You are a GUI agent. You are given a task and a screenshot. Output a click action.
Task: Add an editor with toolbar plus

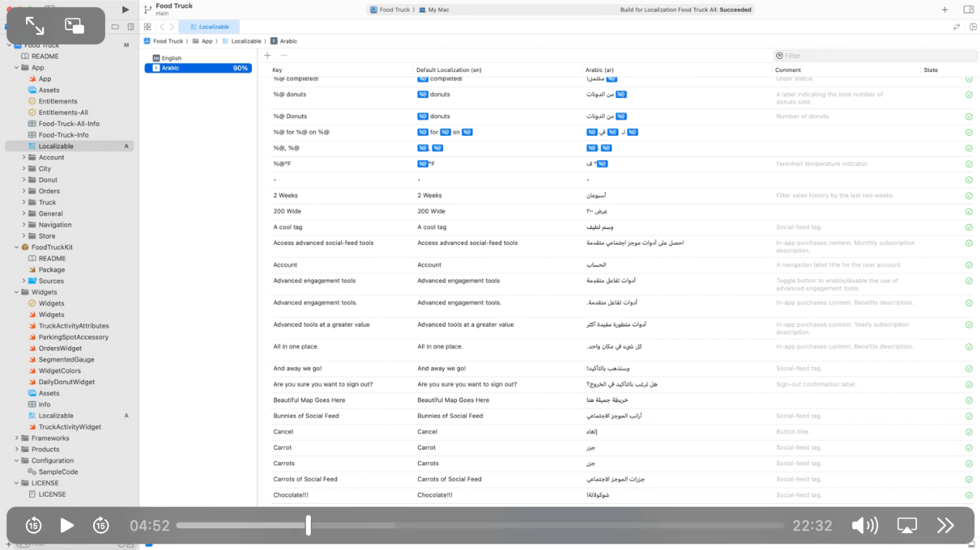pos(945,10)
